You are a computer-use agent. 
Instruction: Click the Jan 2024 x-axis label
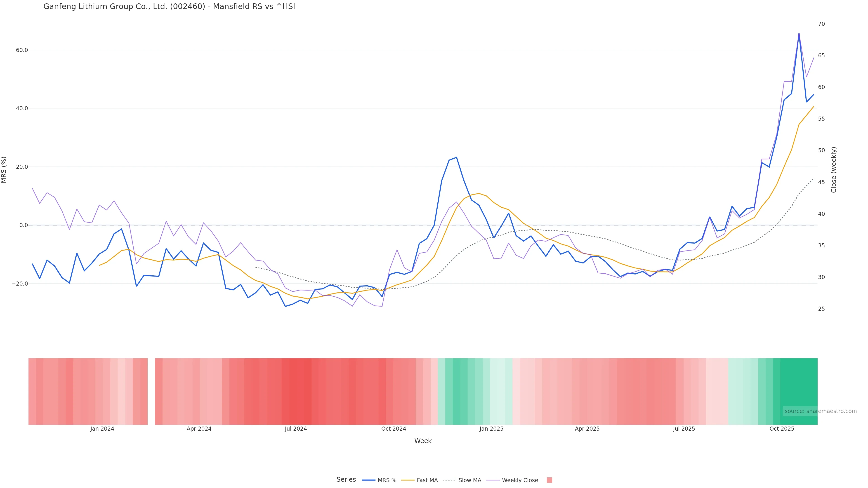click(102, 429)
